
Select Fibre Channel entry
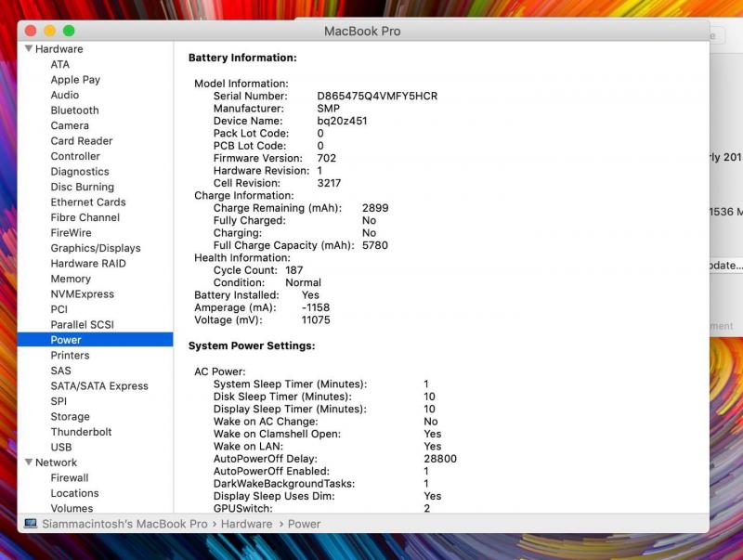[85, 217]
